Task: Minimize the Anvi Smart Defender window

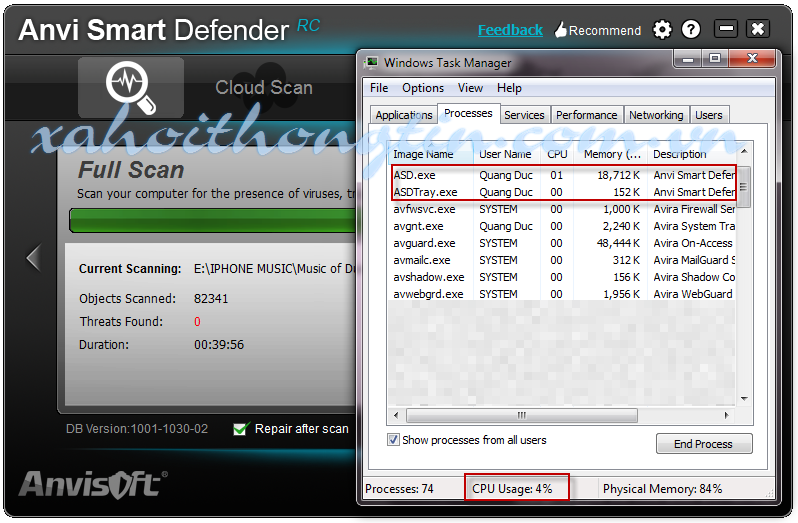Action: click(726, 28)
